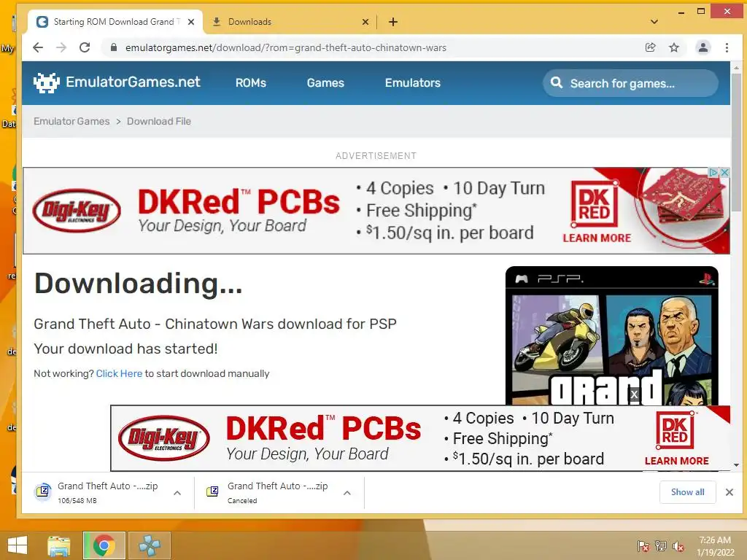Open the network tray icon
Screen dimensions: 747x560
(661, 546)
